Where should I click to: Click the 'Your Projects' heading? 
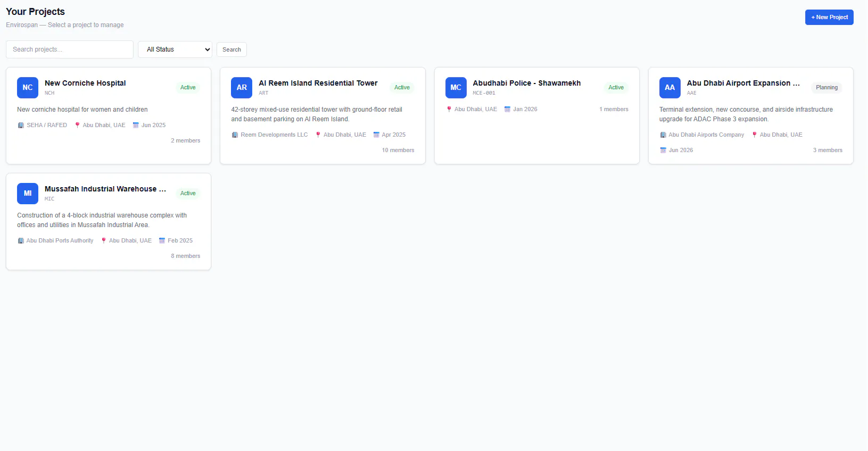[35, 12]
